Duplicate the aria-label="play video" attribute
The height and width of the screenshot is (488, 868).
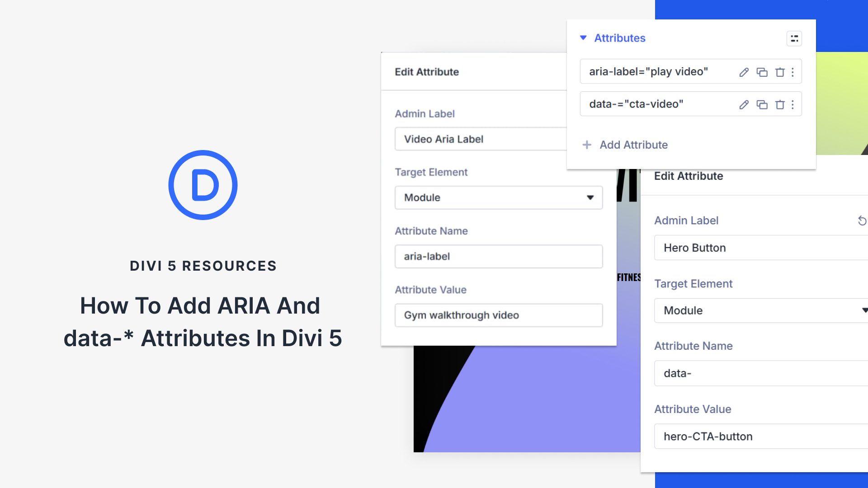(762, 71)
